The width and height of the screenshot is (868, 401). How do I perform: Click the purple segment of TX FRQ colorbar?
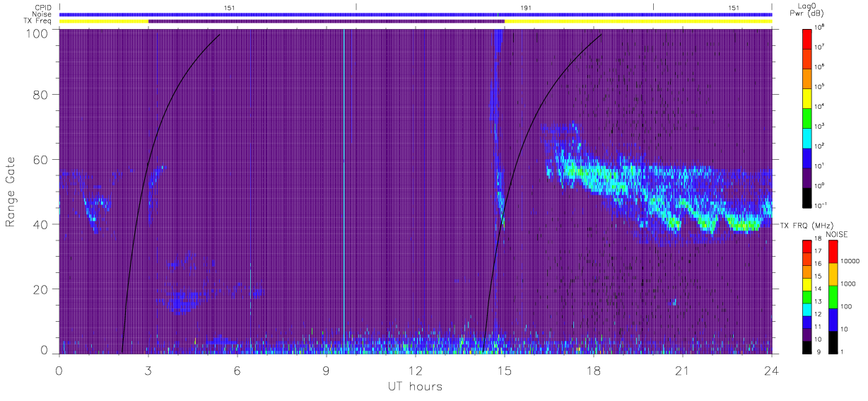807,335
